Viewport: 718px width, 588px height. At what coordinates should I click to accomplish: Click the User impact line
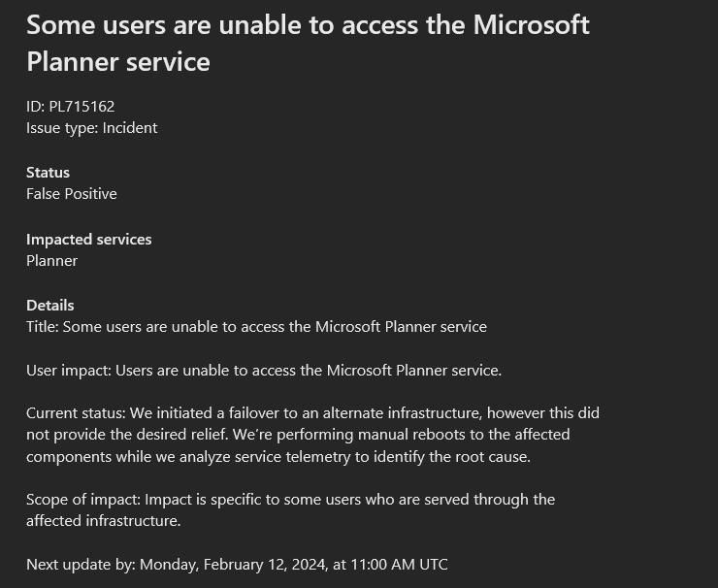point(263,370)
